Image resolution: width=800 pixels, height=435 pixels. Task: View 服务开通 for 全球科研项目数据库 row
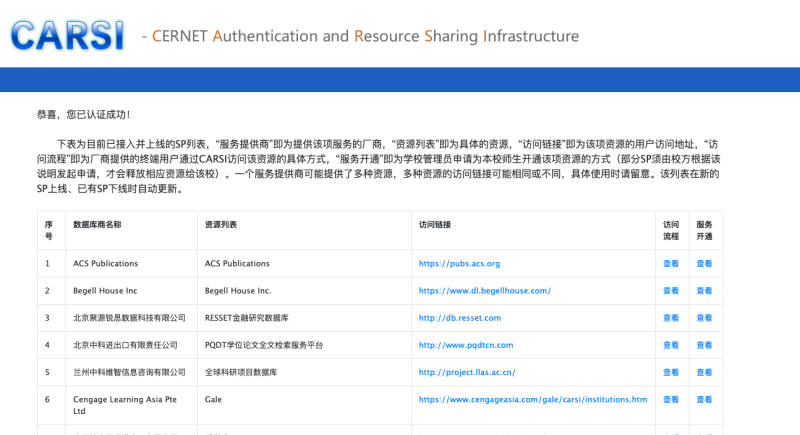(704, 372)
